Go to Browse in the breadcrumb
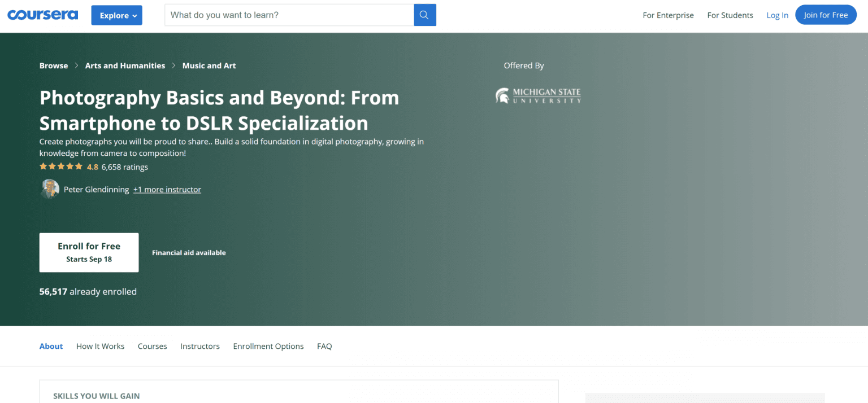868x403 pixels. coord(54,65)
